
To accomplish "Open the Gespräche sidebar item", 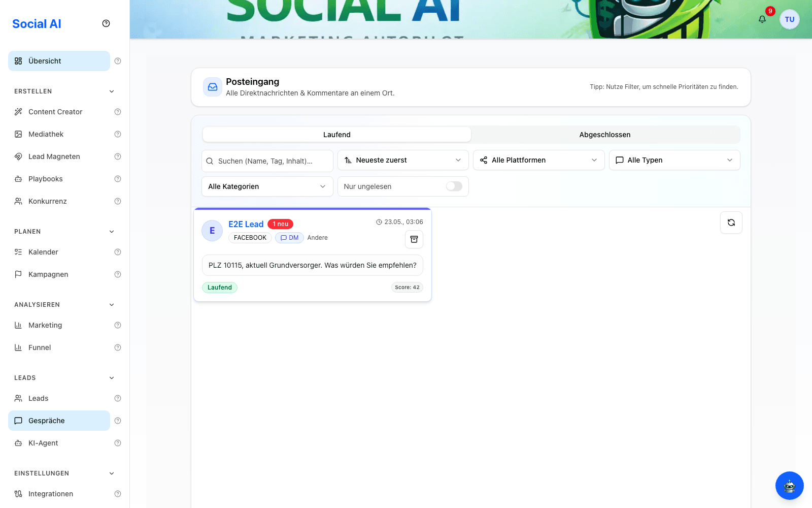I will pos(59,421).
